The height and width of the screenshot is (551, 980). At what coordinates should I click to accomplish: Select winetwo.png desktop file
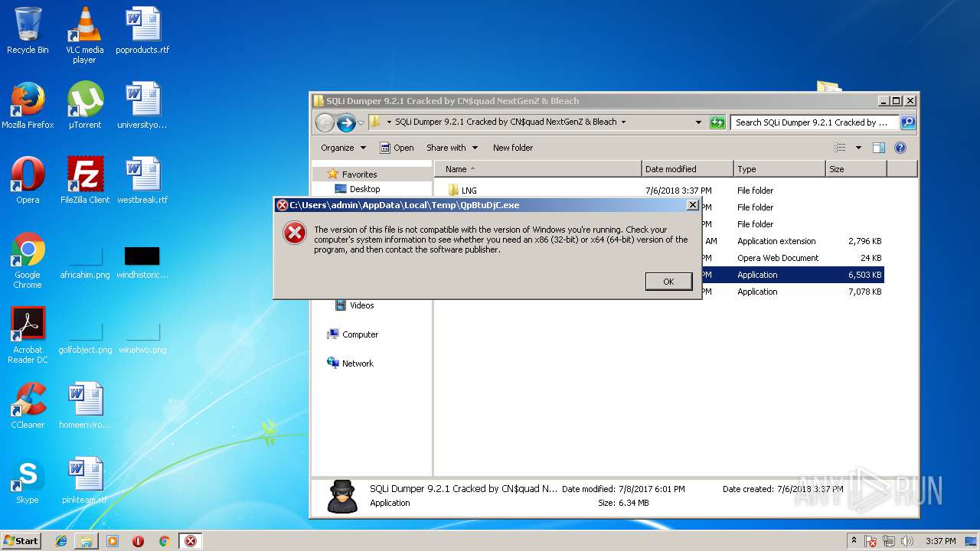(x=142, y=337)
